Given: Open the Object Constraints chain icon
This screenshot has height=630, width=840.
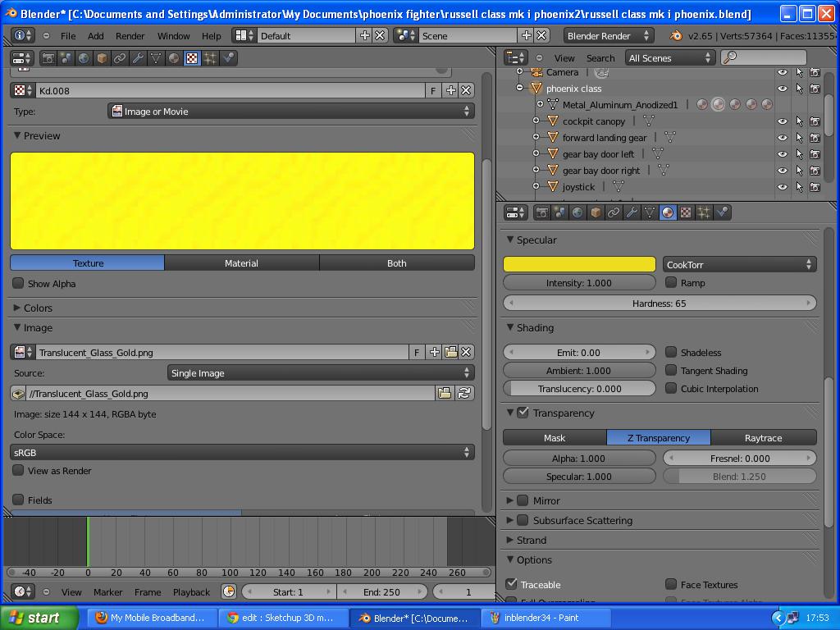Looking at the screenshot, I should (614, 212).
